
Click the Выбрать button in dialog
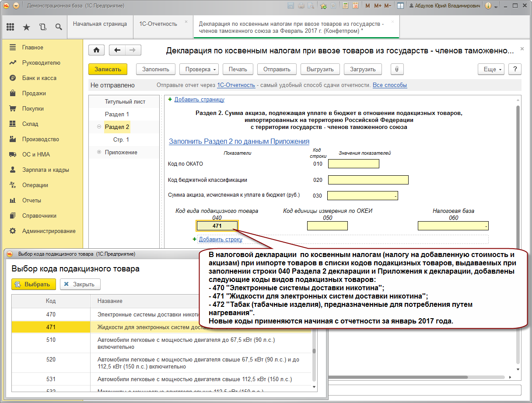[x=34, y=284]
